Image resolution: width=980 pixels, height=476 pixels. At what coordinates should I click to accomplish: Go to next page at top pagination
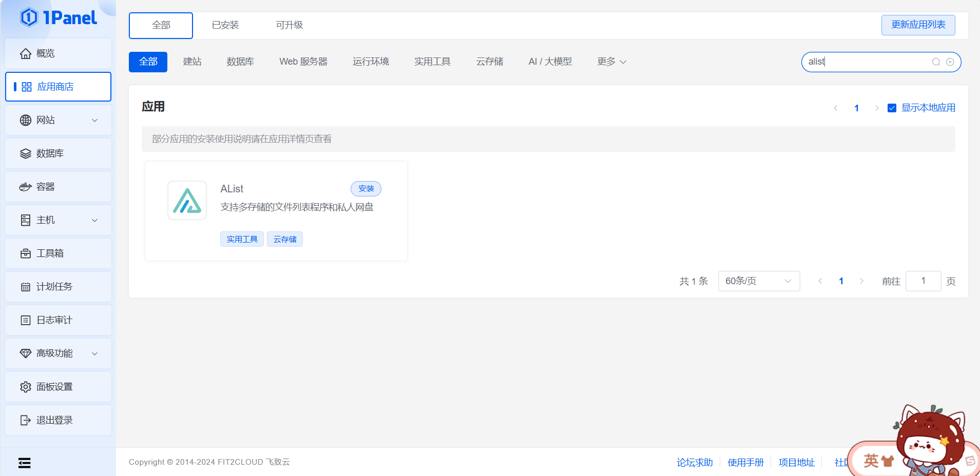pos(877,108)
